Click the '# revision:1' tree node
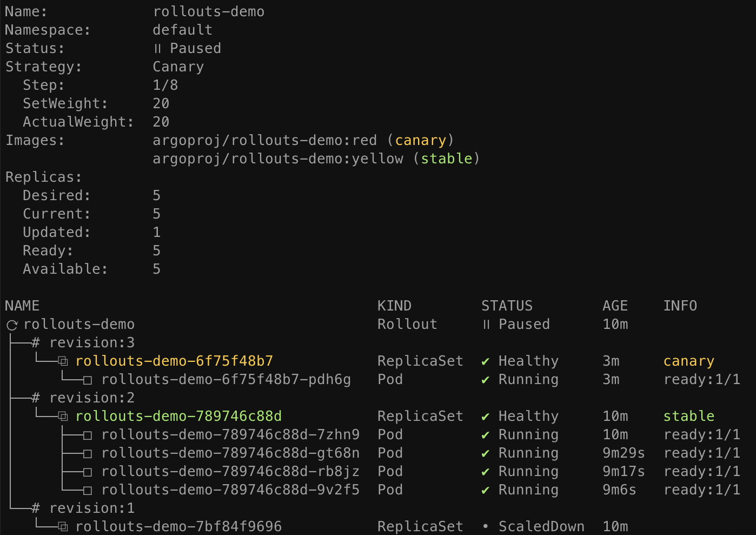This screenshot has height=535, width=756. click(x=83, y=508)
